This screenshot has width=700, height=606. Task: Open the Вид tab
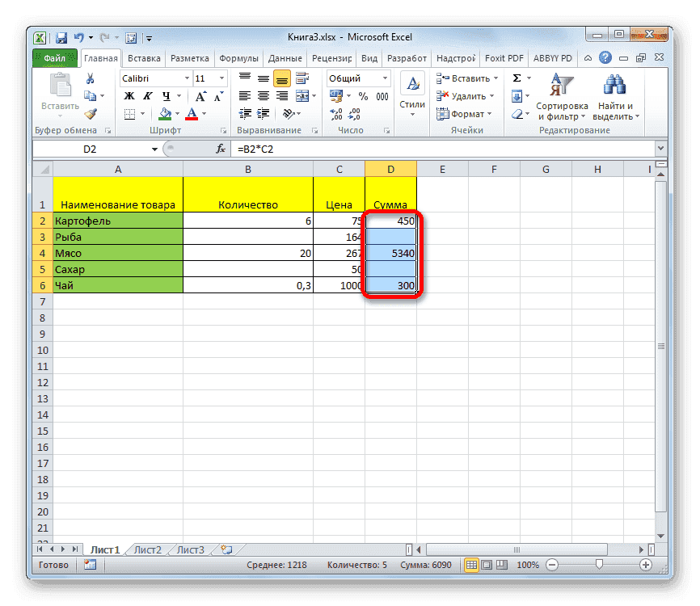369,57
